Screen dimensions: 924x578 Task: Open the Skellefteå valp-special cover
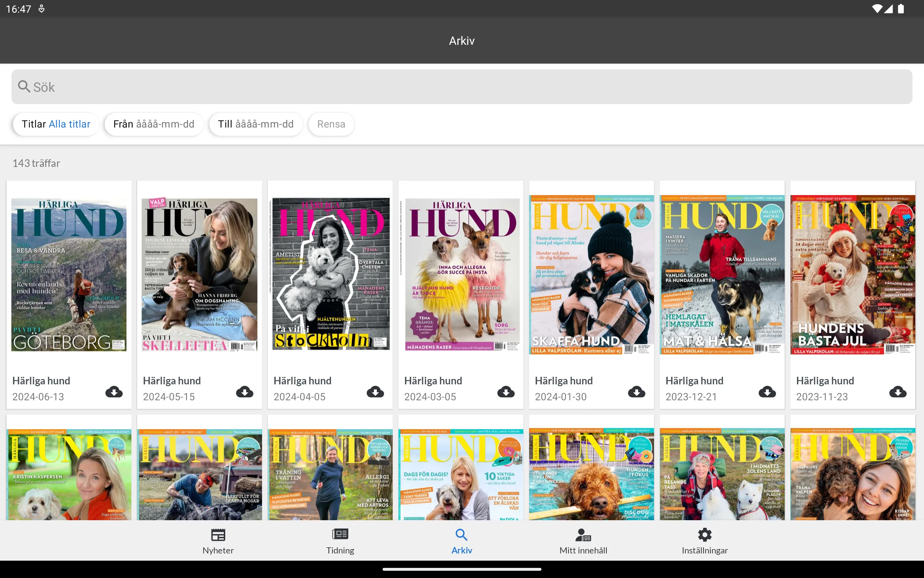tap(199, 275)
